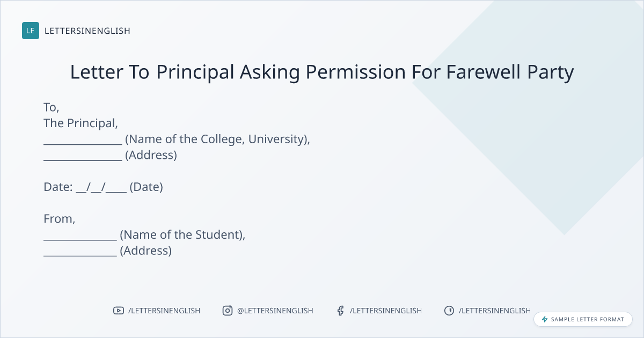Click the round icon after Facebook handle
The height and width of the screenshot is (338, 644).
pos(449,311)
